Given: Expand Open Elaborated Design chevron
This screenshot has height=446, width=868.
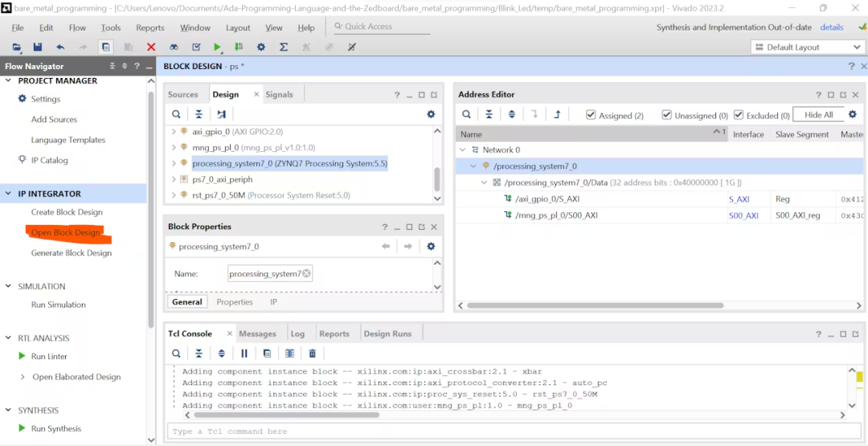Looking at the screenshot, I should pyautogui.click(x=23, y=377).
